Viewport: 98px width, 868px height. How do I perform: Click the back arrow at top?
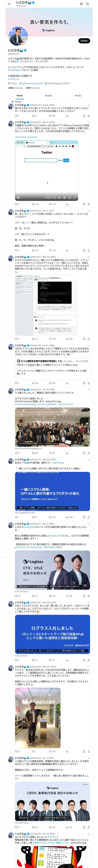[9, 4]
